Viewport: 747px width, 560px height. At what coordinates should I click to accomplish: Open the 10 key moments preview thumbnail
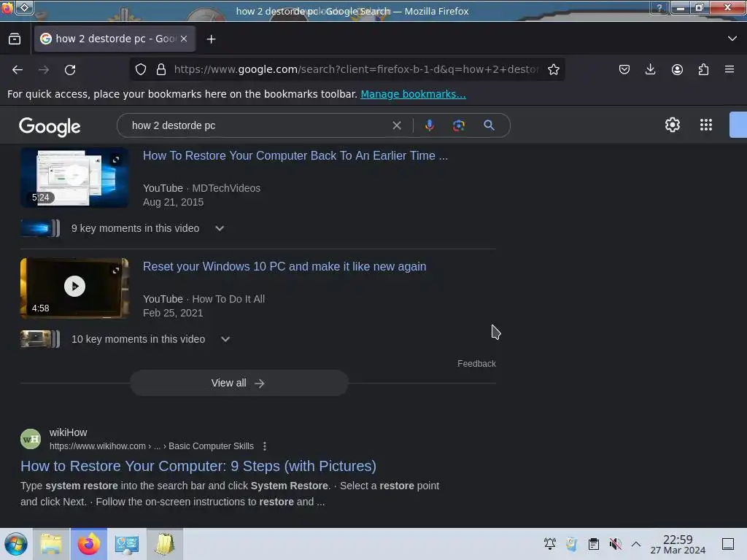[40, 339]
